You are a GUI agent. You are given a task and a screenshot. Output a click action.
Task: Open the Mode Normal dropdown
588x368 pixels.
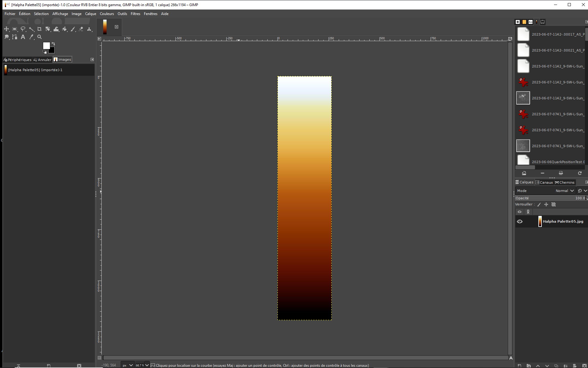coord(564,191)
